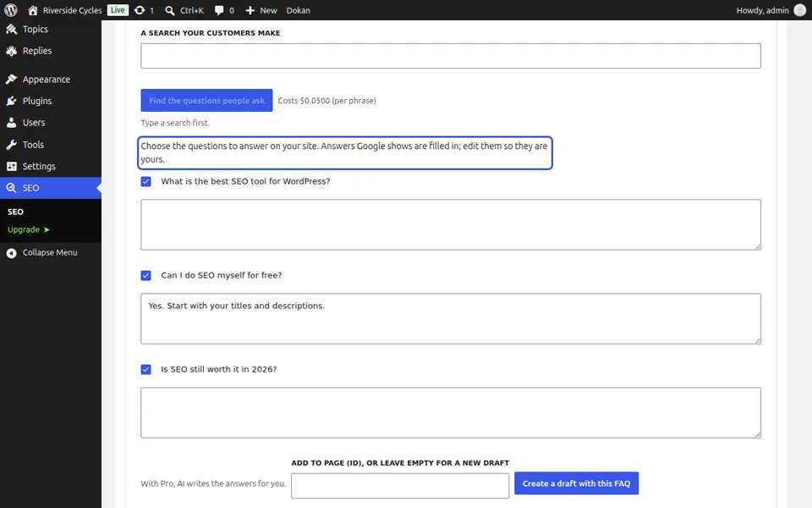Click the Settings sliders icon
The height and width of the screenshot is (508, 812).
tap(11, 167)
